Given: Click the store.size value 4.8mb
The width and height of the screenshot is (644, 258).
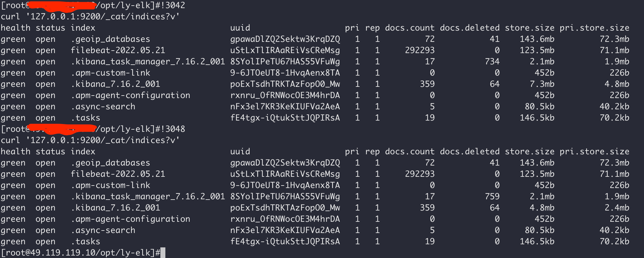Looking at the screenshot, I should pyautogui.click(x=542, y=208).
